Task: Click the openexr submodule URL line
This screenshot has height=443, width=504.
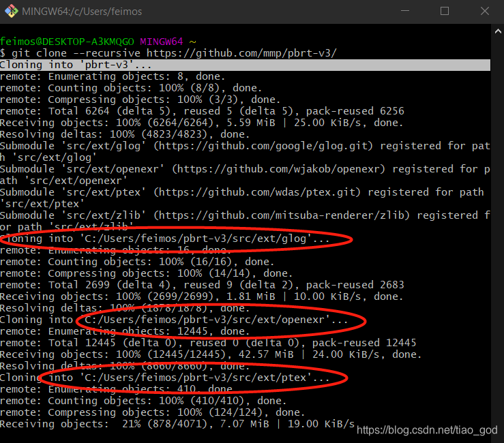Action: click(x=245, y=169)
